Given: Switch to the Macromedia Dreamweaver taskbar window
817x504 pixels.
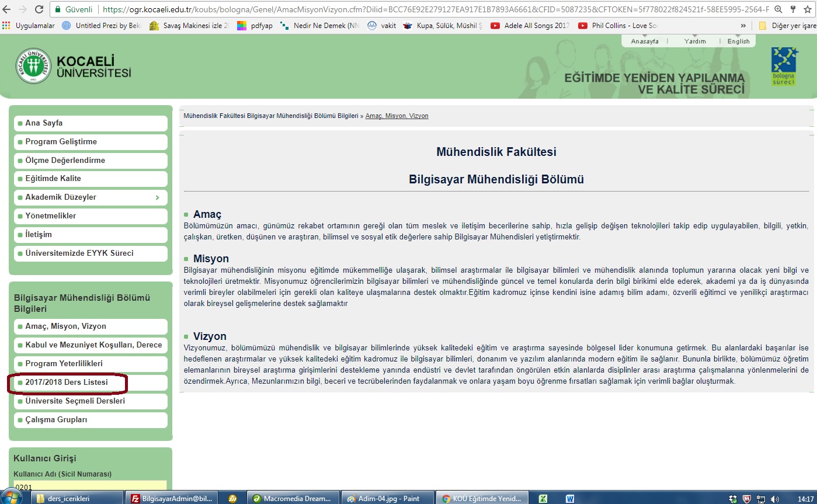Looking at the screenshot, I should point(294,498).
